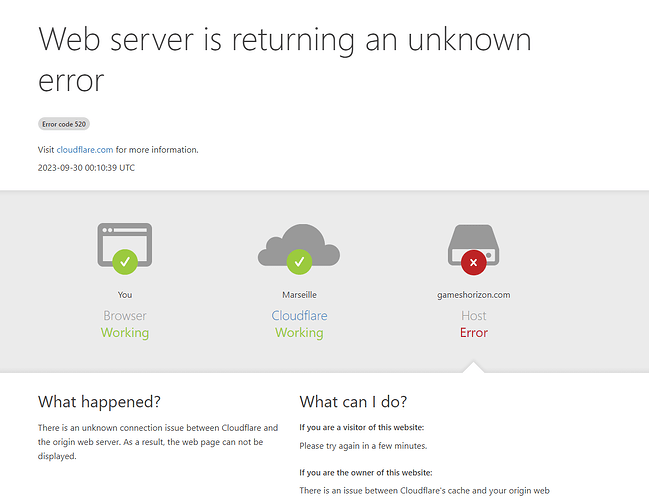Click the What happened? heading
This screenshot has width=649, height=500.
[99, 401]
